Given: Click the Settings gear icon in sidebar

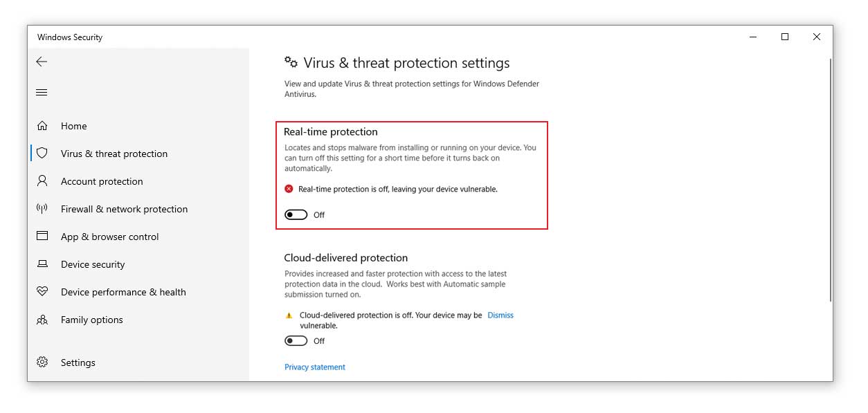Looking at the screenshot, I should click(x=42, y=362).
